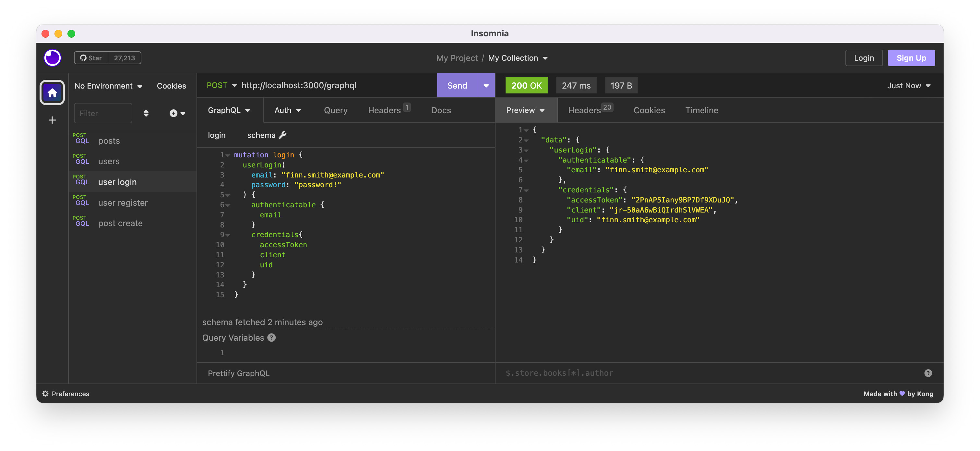Image resolution: width=980 pixels, height=451 pixels.
Task: Open Preferences via gear icon
Action: [x=46, y=394]
